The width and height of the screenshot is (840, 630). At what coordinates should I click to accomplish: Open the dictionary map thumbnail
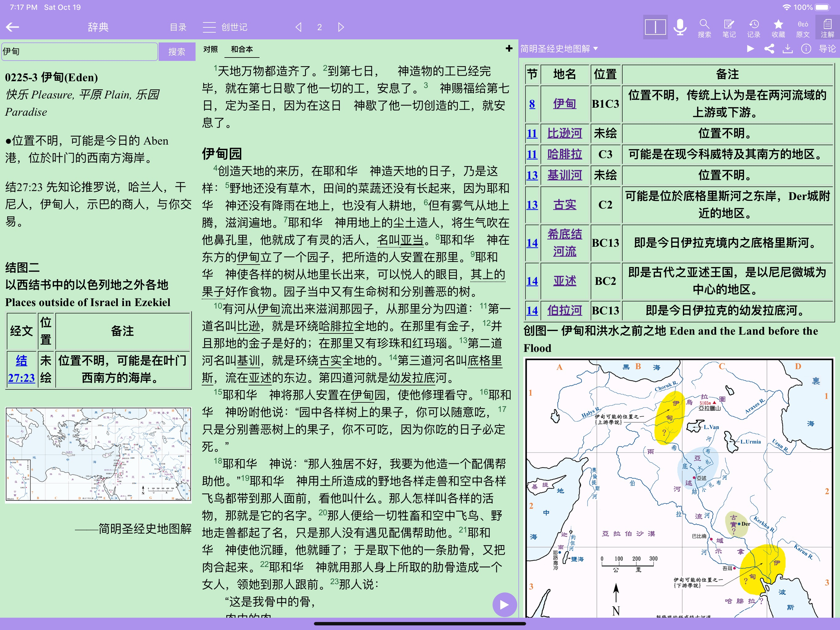tap(98, 454)
